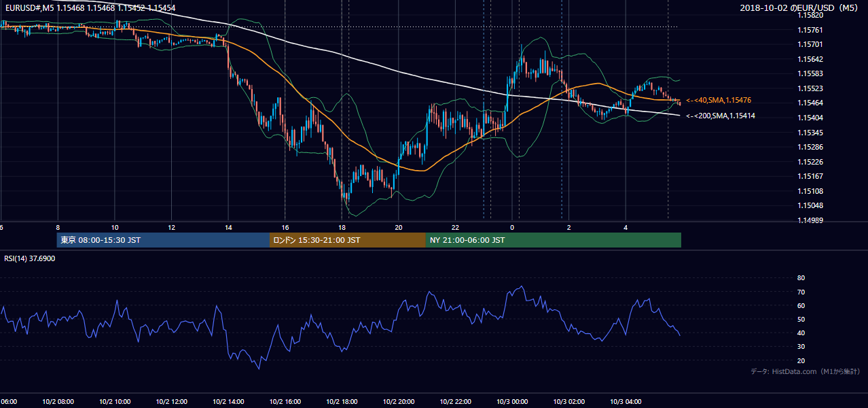
Task: Click the RSI scale value 60
Action: coord(801,305)
